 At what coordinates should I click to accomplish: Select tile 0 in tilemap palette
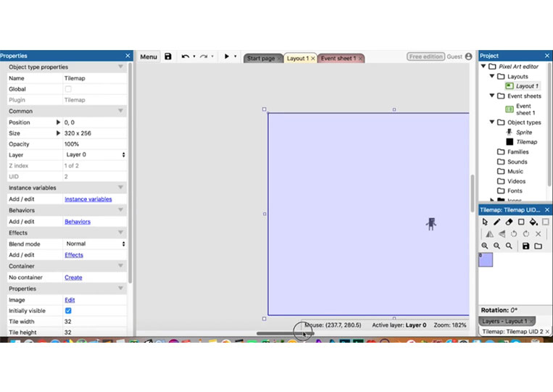pos(486,259)
